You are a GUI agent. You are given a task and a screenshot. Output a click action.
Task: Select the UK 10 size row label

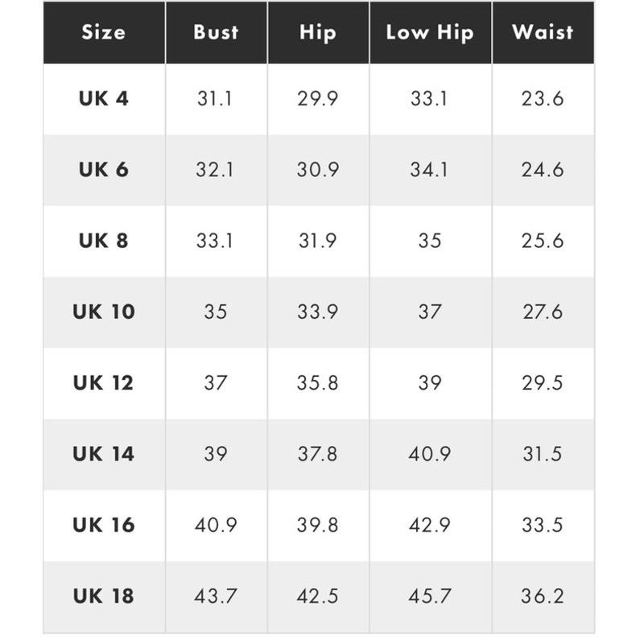coord(104,312)
